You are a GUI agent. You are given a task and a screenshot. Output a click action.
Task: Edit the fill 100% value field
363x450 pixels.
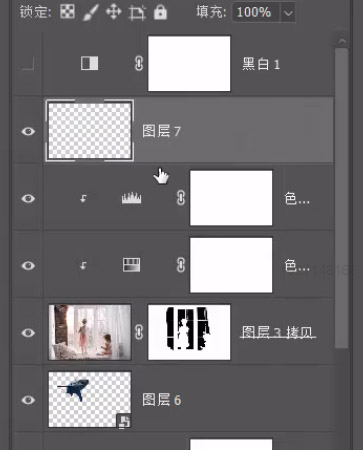[x=256, y=13]
